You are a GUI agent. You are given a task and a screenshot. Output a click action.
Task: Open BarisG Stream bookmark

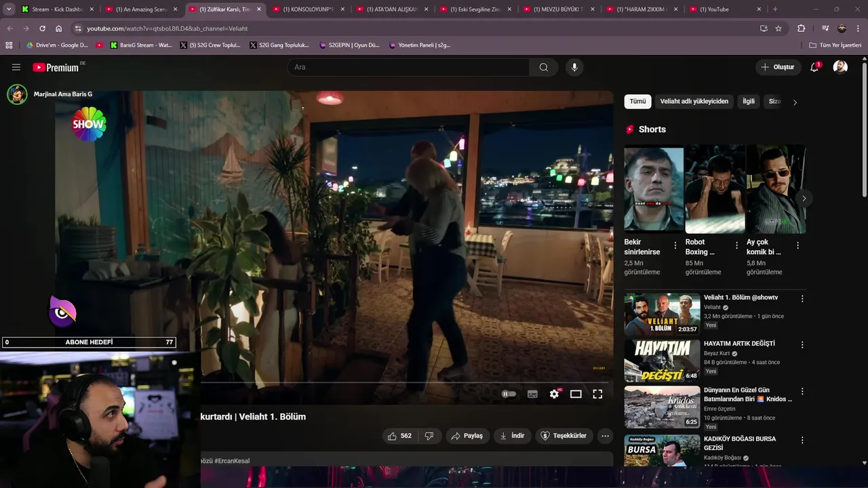click(141, 45)
